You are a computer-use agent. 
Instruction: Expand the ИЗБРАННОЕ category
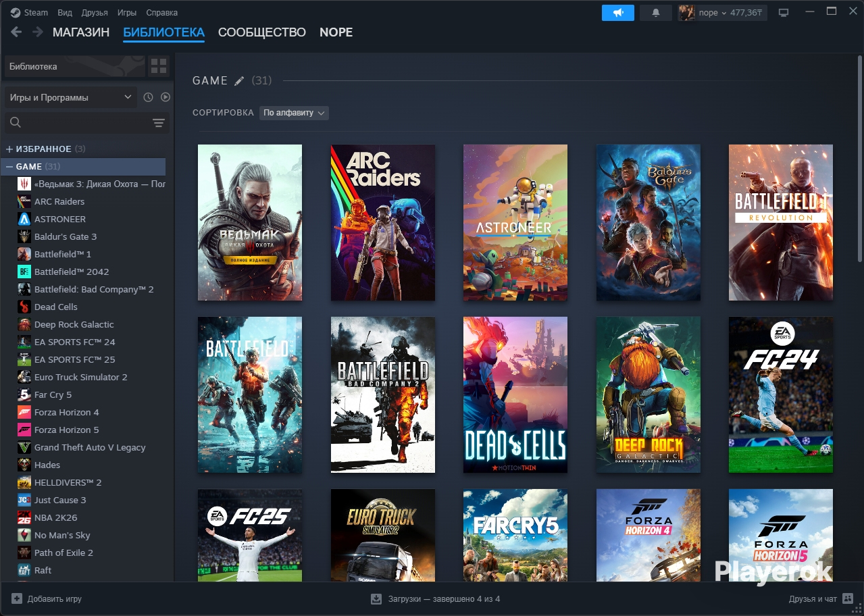pyautogui.click(x=9, y=149)
